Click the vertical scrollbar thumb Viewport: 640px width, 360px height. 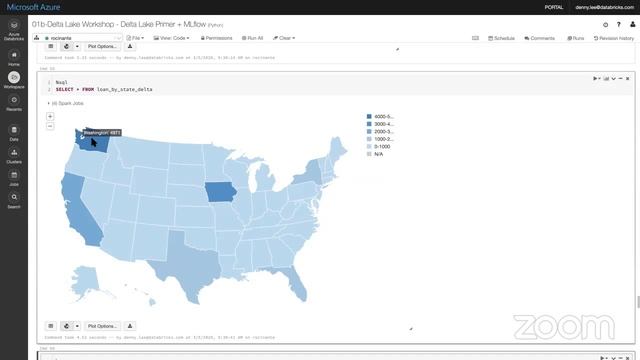(638, 302)
